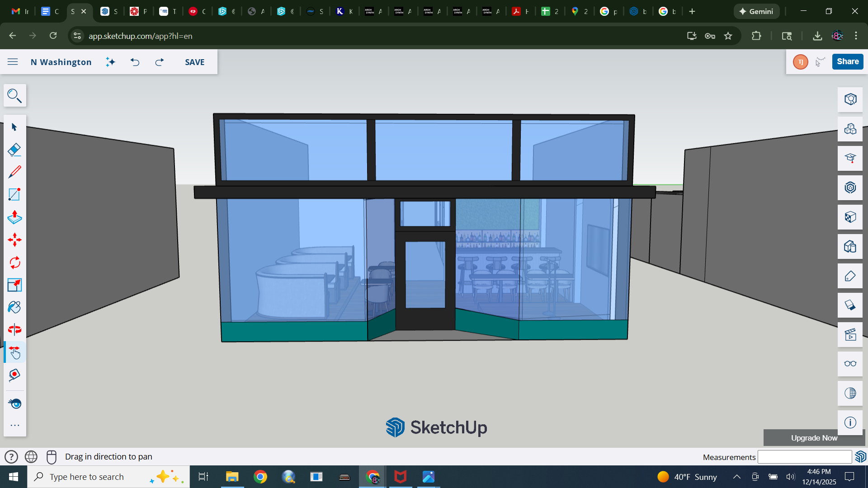
Task: Click the Share button
Action: point(847,61)
